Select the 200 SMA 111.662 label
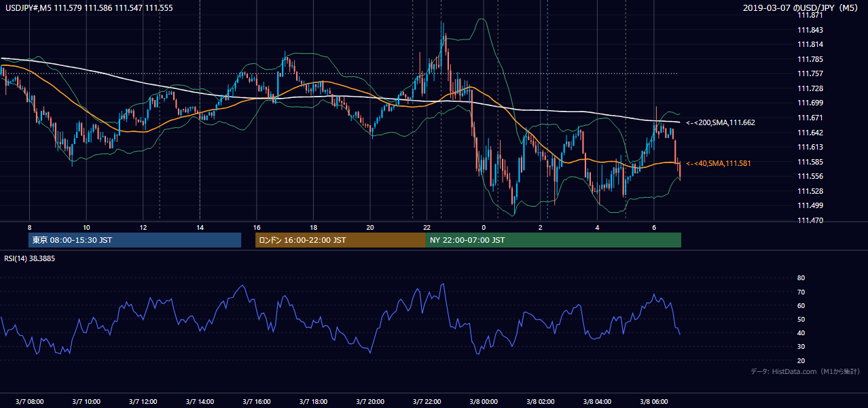868x408 pixels. tap(720, 123)
